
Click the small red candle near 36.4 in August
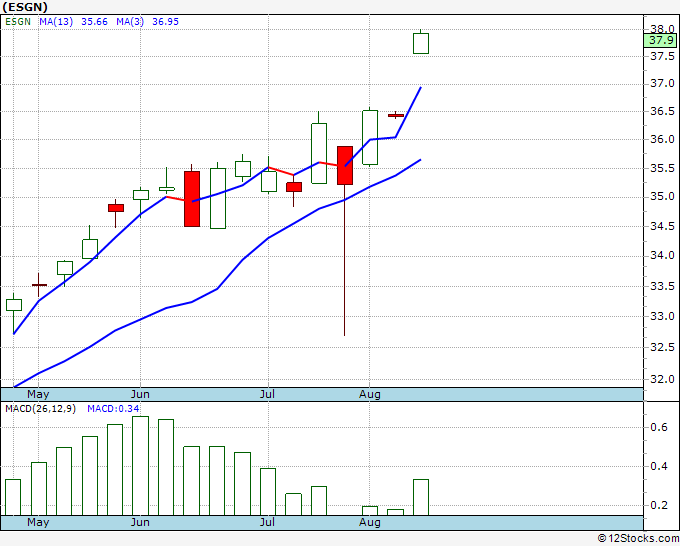click(396, 115)
